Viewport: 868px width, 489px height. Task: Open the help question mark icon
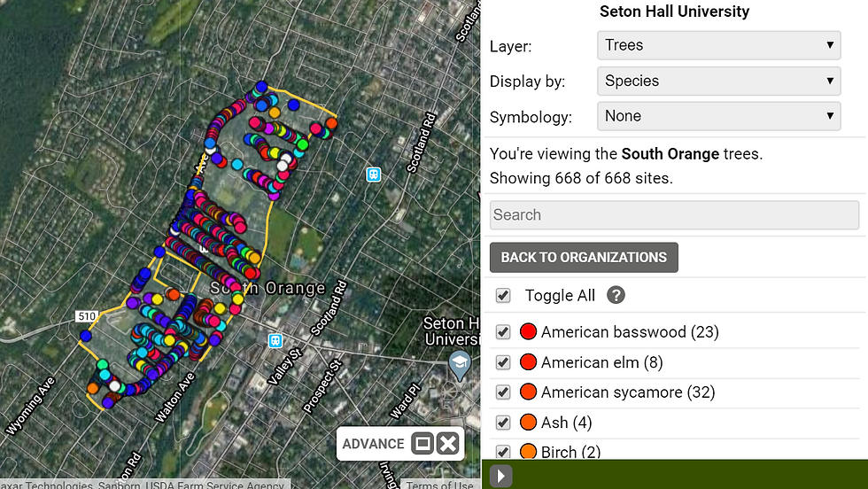616,295
